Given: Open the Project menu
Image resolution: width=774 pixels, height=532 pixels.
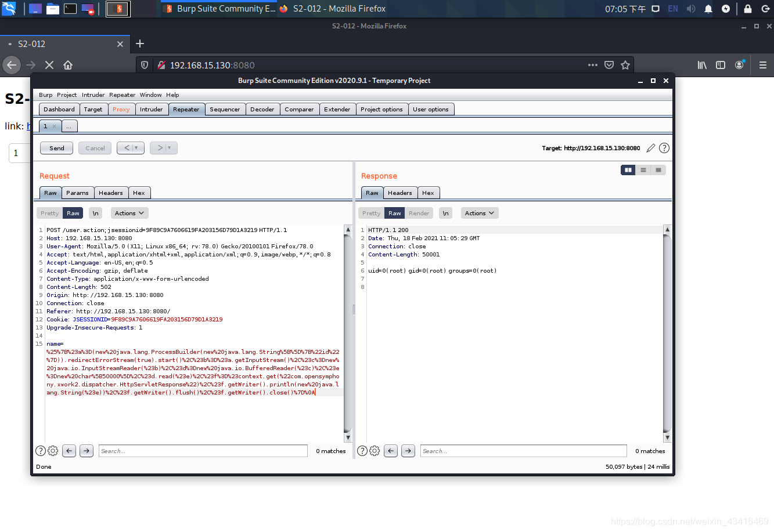Looking at the screenshot, I should point(67,95).
